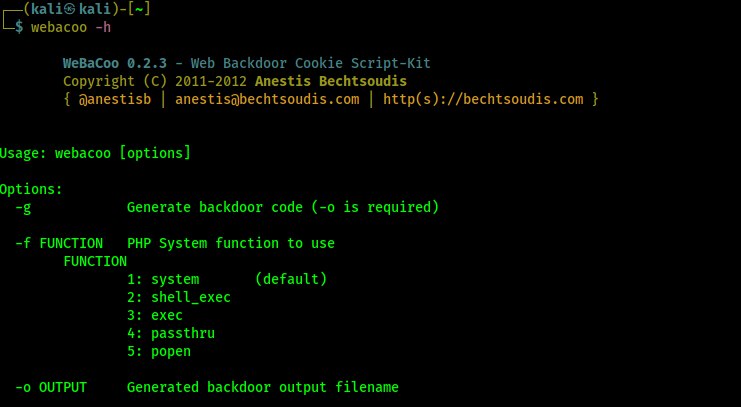
Task: Click the tilde directory in prompt brackets
Action: click(x=139, y=9)
